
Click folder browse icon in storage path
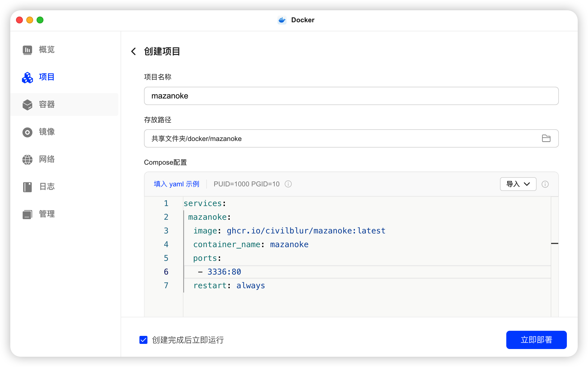pyautogui.click(x=546, y=138)
